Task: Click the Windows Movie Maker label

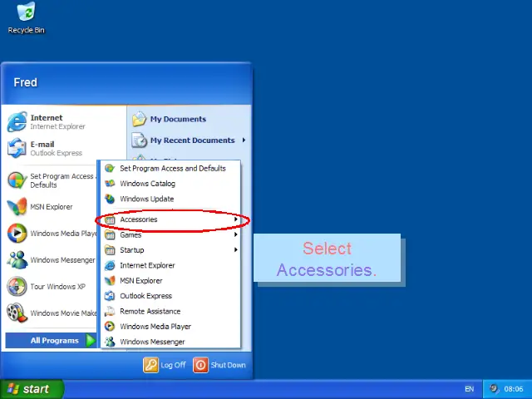Action: 63,313
